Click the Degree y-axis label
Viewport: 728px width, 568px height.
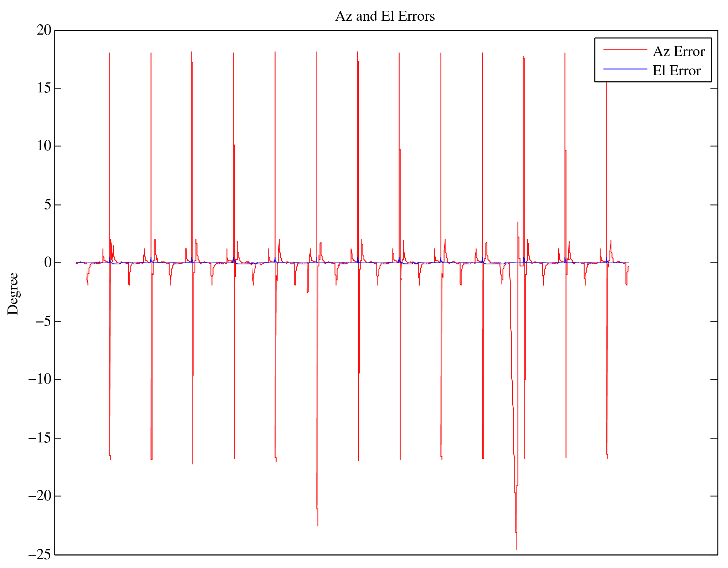[13, 293]
